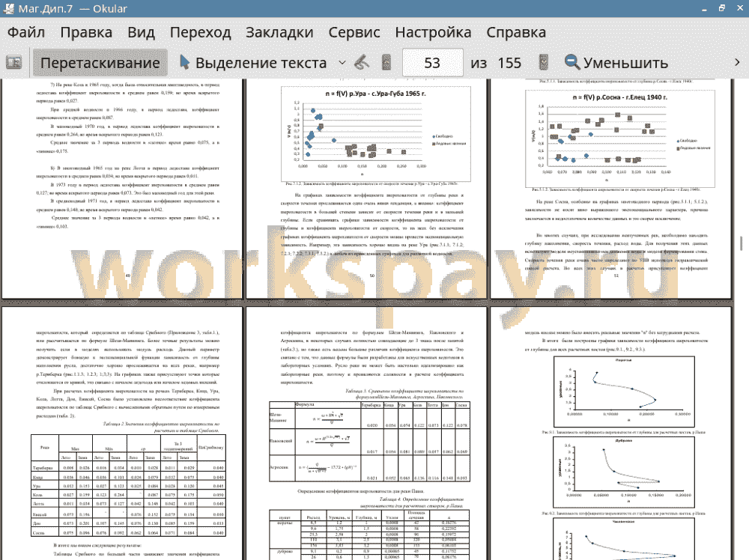Image resolution: width=749 pixels, height=560 pixels.
Task: Click the icon left of page number
Action: (386, 63)
